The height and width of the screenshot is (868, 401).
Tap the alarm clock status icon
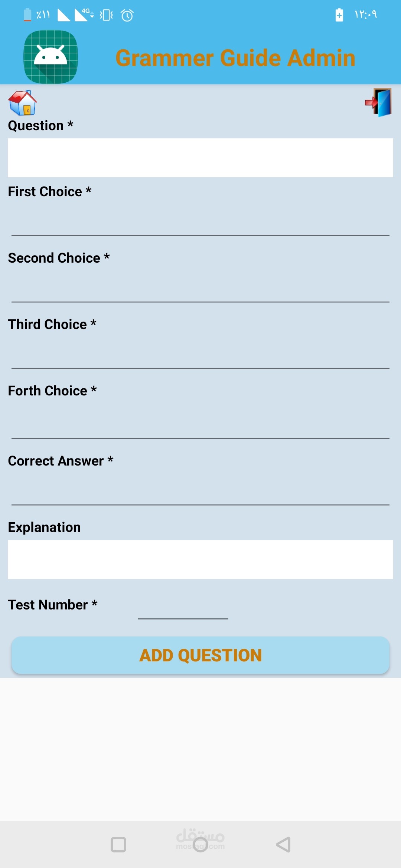point(127,15)
